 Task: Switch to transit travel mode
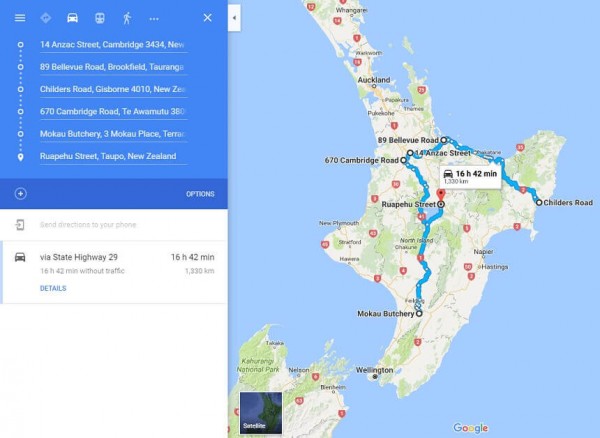[100, 18]
